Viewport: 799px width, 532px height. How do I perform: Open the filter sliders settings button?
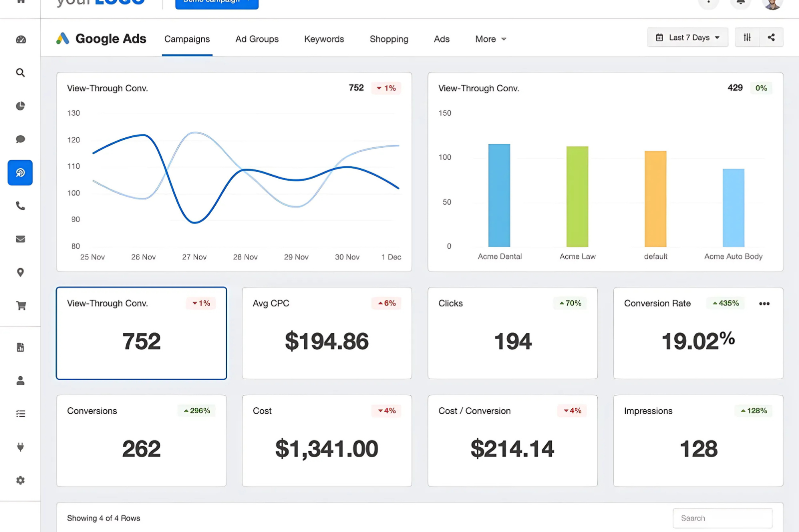[x=747, y=37]
